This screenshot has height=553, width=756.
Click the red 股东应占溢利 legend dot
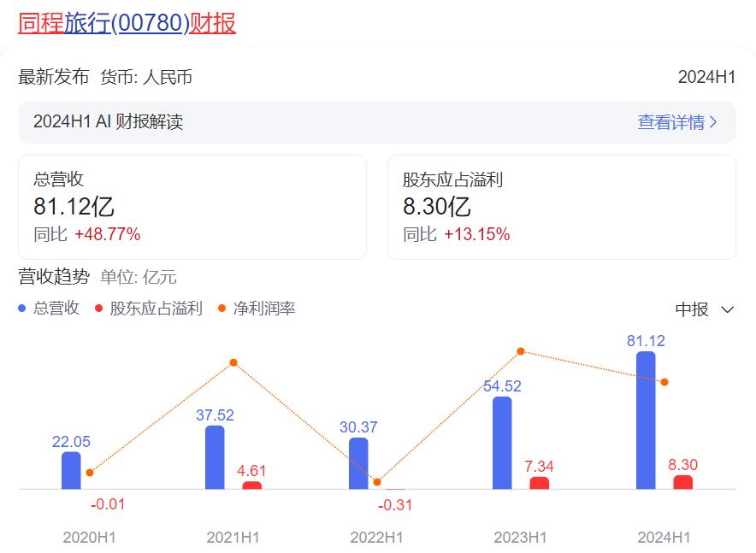99,309
